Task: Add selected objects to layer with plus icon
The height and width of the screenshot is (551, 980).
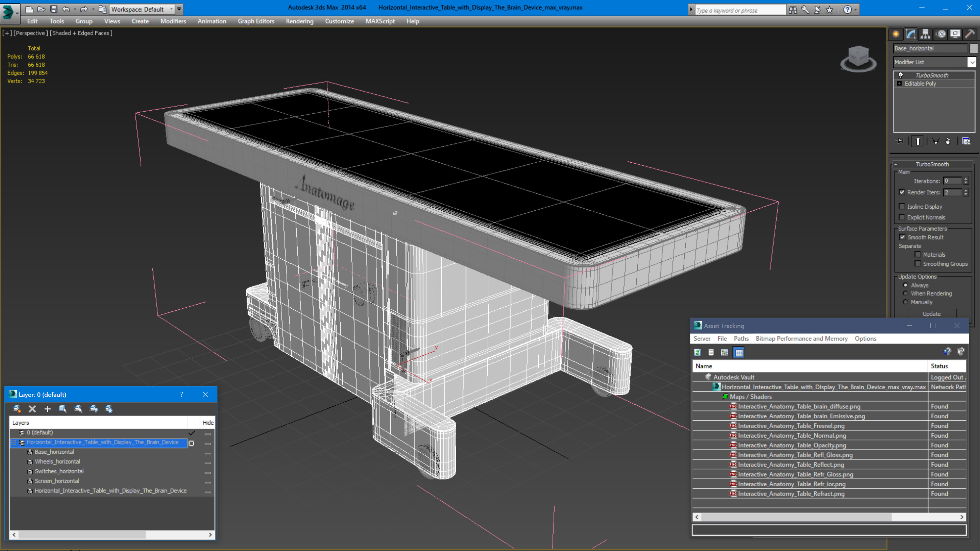Action: [48, 409]
